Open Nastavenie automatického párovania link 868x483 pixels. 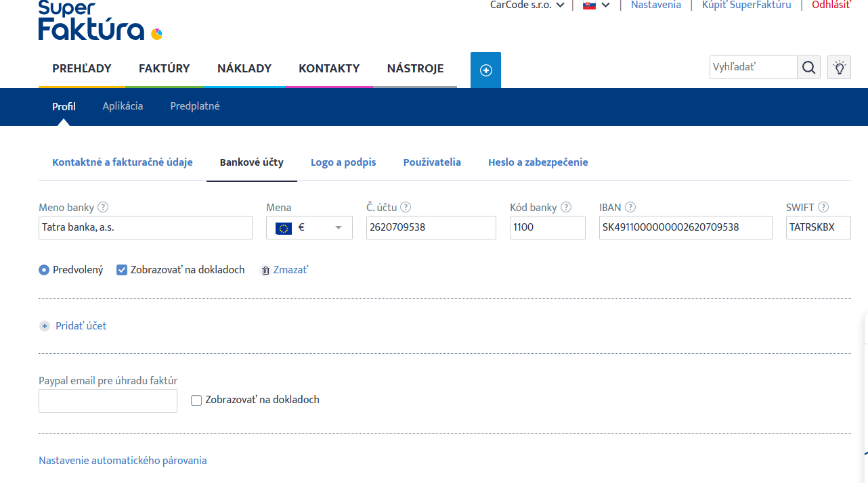point(123,461)
